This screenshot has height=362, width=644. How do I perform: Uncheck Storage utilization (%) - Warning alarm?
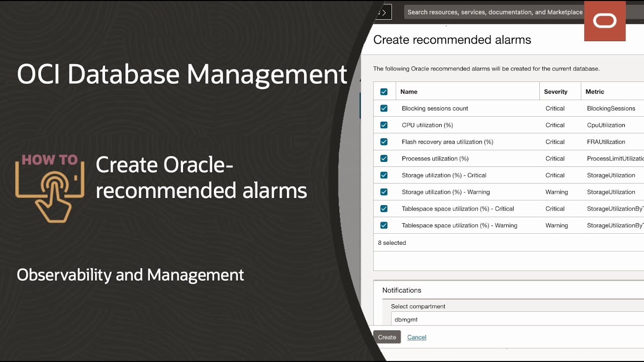[x=384, y=192]
